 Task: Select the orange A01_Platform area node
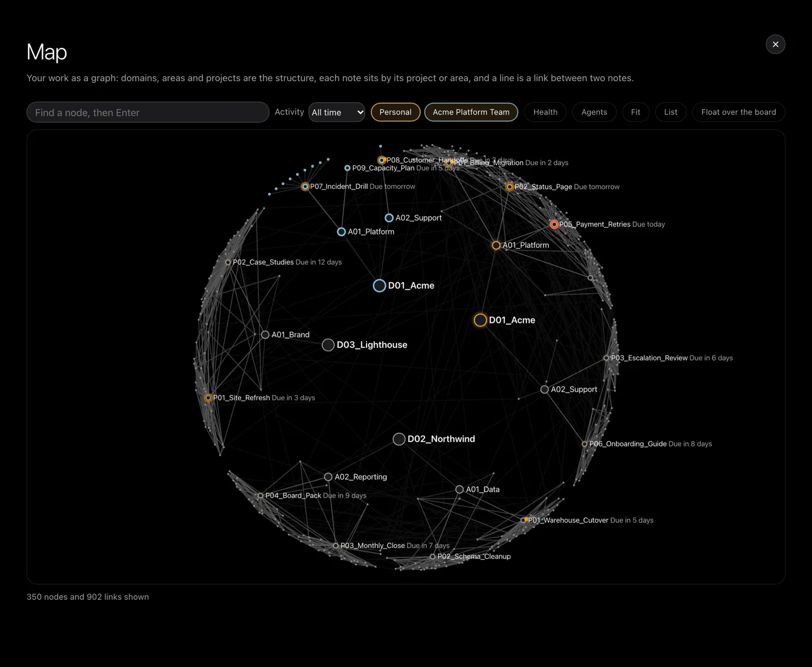pos(496,245)
